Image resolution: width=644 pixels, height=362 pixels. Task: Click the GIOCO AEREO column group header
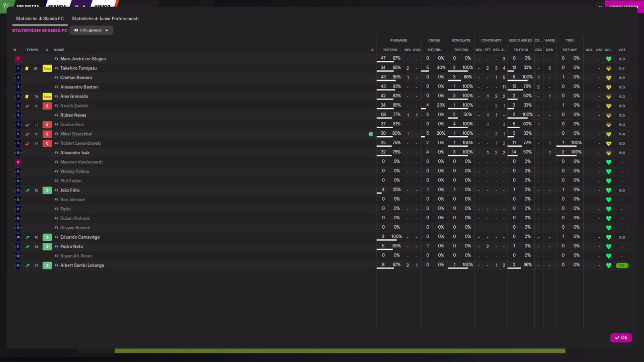[520, 40]
